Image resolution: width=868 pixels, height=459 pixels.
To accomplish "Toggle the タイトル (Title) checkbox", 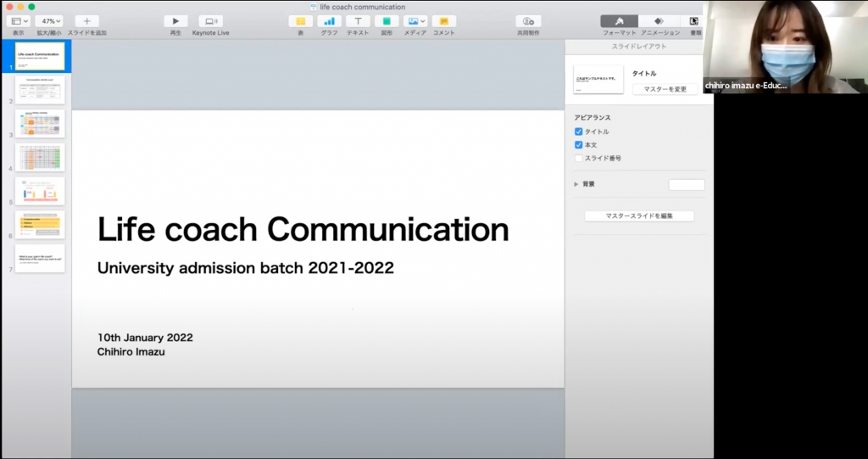I will pyautogui.click(x=579, y=132).
